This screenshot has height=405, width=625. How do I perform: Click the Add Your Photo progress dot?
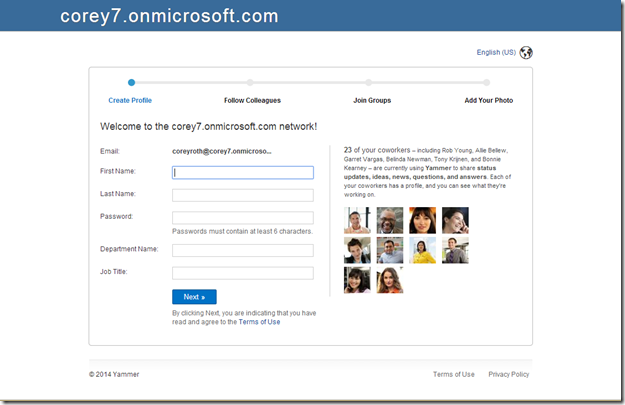coord(487,83)
